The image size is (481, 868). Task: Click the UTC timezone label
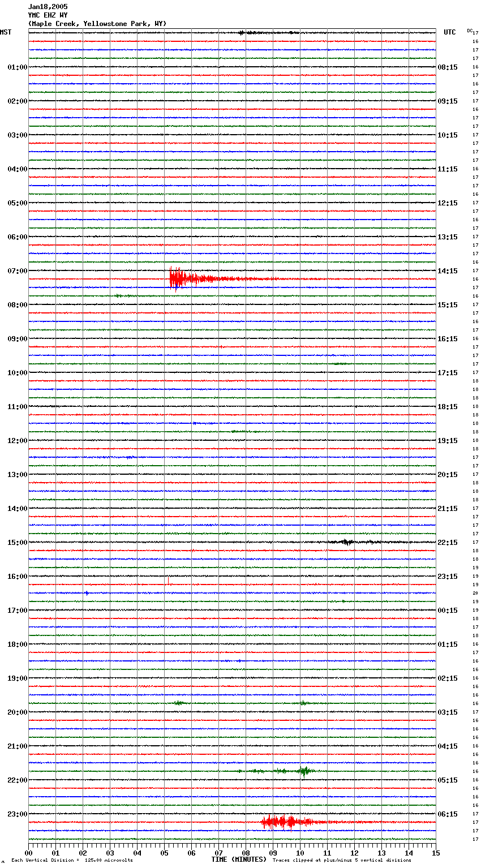(449, 32)
